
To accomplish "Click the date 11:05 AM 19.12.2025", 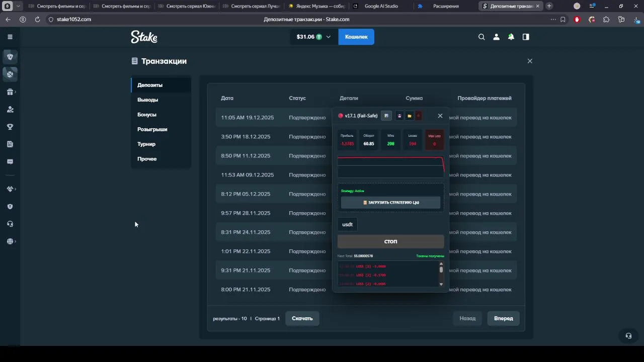I will click(248, 118).
